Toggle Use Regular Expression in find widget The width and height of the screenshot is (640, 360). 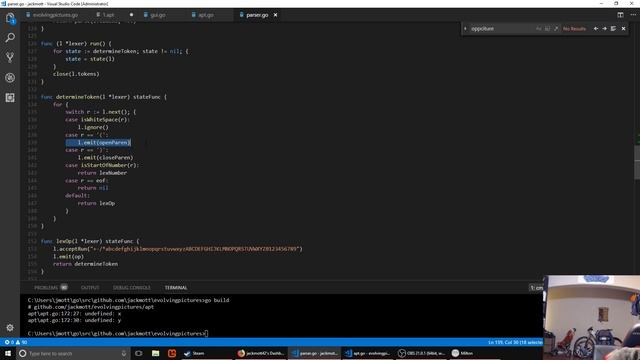pyautogui.click(x=556, y=29)
